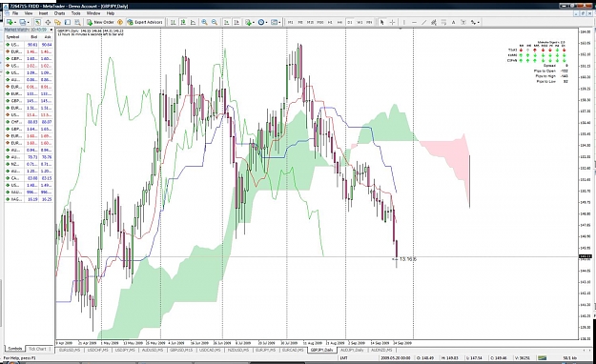Switch to the Tick Chart tab
Screen dimensions: 596x364
pos(37,349)
